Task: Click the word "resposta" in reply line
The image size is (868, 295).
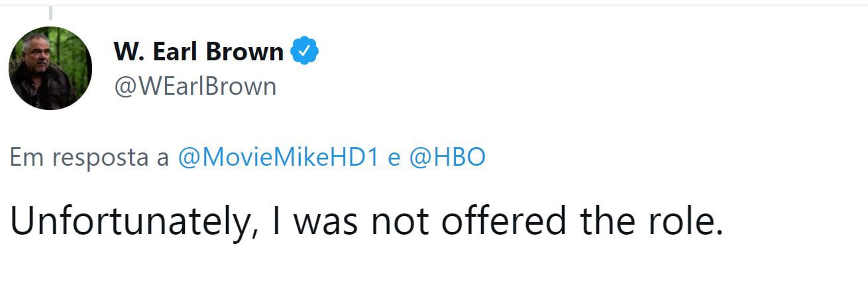Action: [x=100, y=159]
